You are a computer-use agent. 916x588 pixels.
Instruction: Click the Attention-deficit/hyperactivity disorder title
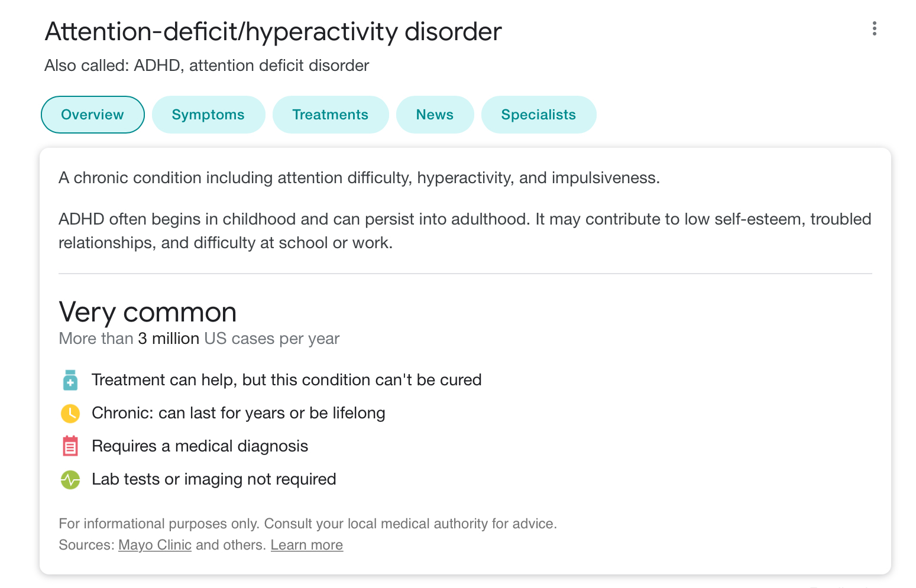click(273, 31)
